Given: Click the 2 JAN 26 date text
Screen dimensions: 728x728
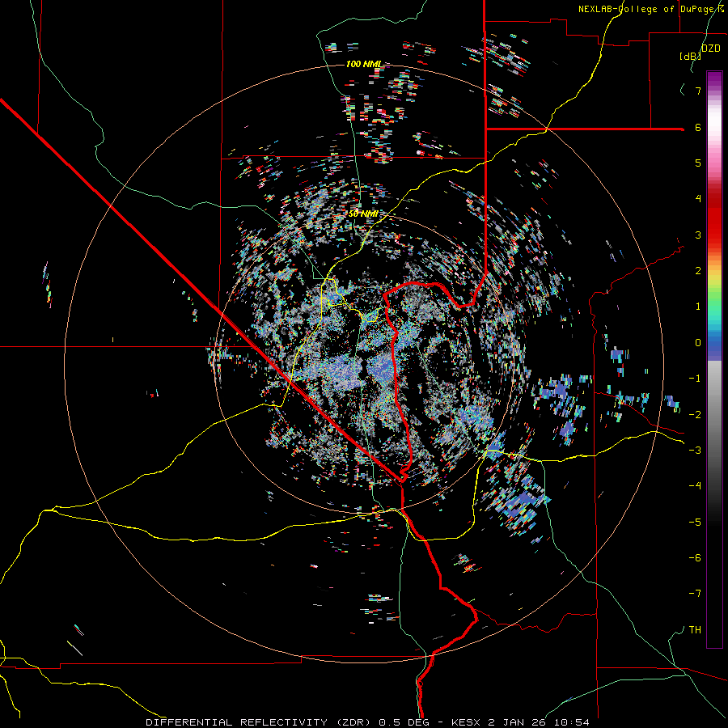Looking at the screenshot, I should pos(516,722).
